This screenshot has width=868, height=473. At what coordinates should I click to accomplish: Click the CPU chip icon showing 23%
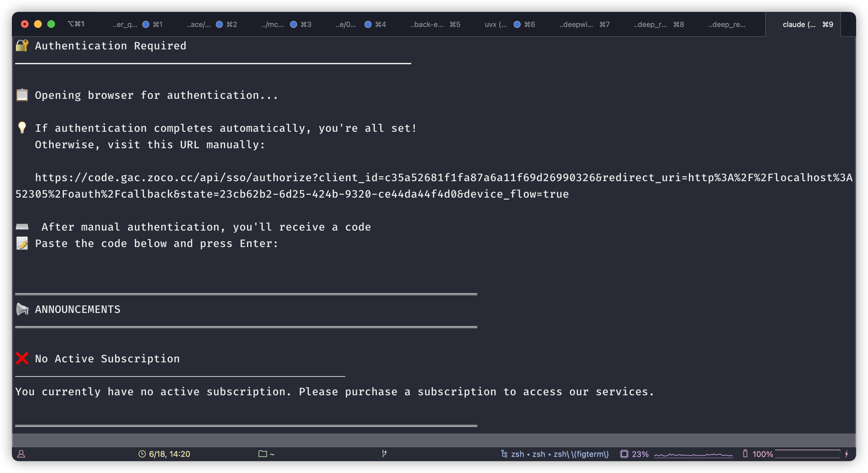coord(624,454)
